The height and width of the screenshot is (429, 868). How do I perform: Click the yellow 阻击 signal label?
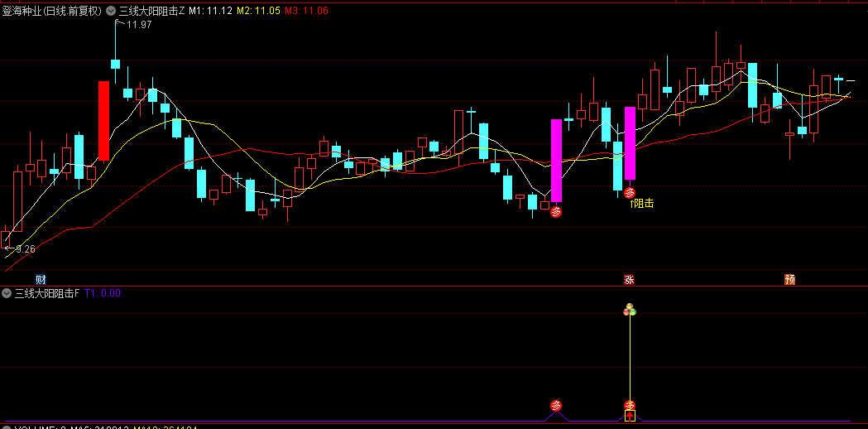coord(642,204)
